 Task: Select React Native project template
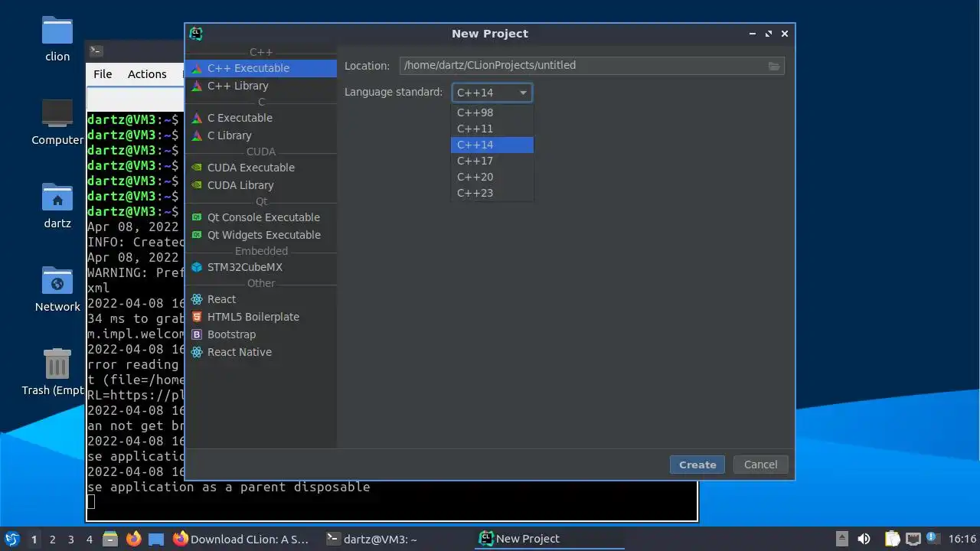click(x=260, y=352)
